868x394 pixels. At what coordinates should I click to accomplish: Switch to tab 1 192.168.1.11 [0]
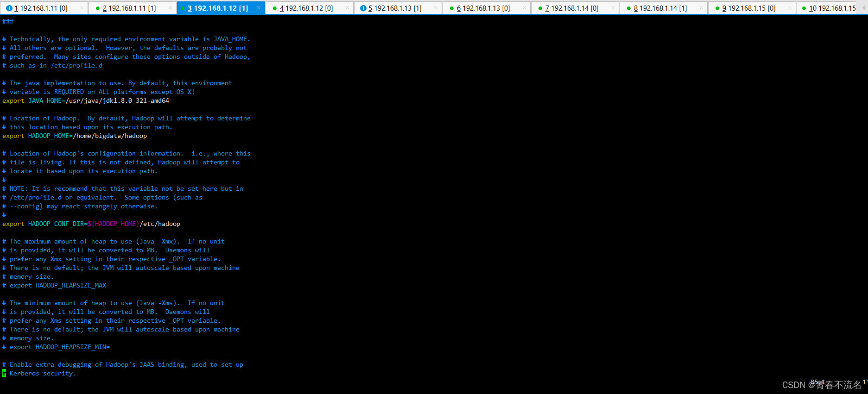(44, 8)
